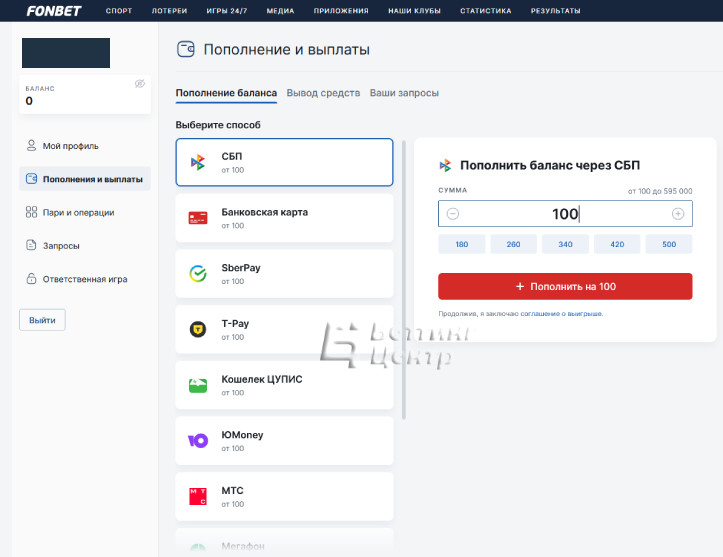The width and height of the screenshot is (723, 557).
Task: Click the СБП logo icon in list
Action: tap(198, 162)
